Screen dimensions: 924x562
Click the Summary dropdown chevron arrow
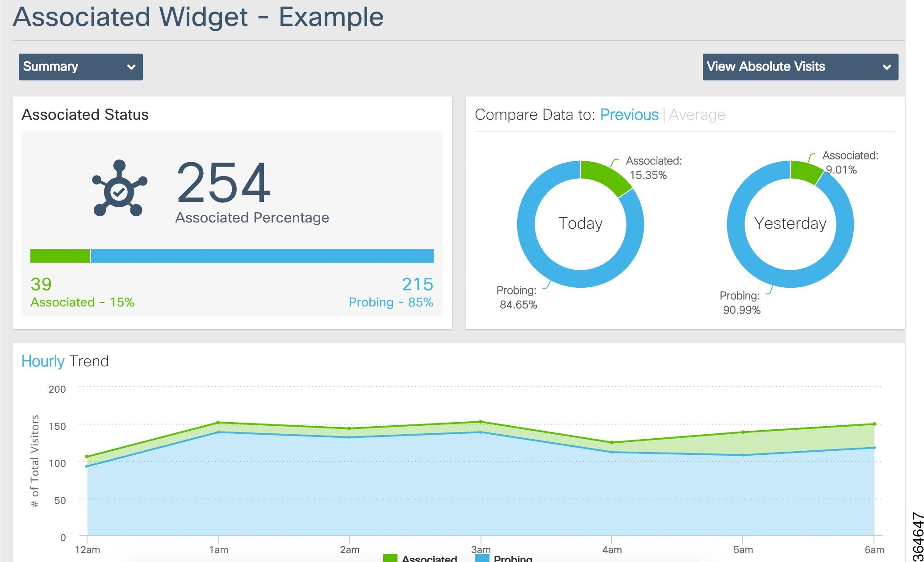[x=131, y=67]
